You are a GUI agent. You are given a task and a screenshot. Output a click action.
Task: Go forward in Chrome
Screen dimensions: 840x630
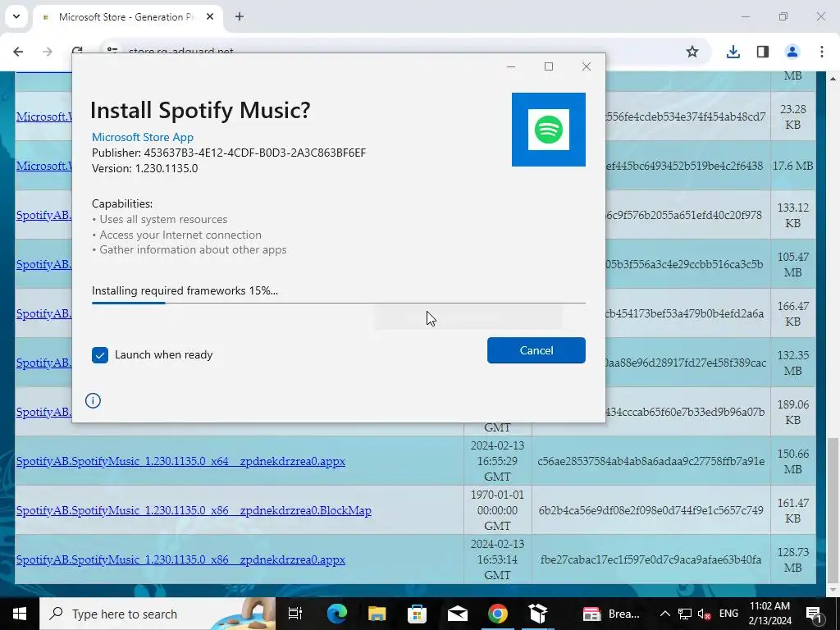[x=48, y=52]
